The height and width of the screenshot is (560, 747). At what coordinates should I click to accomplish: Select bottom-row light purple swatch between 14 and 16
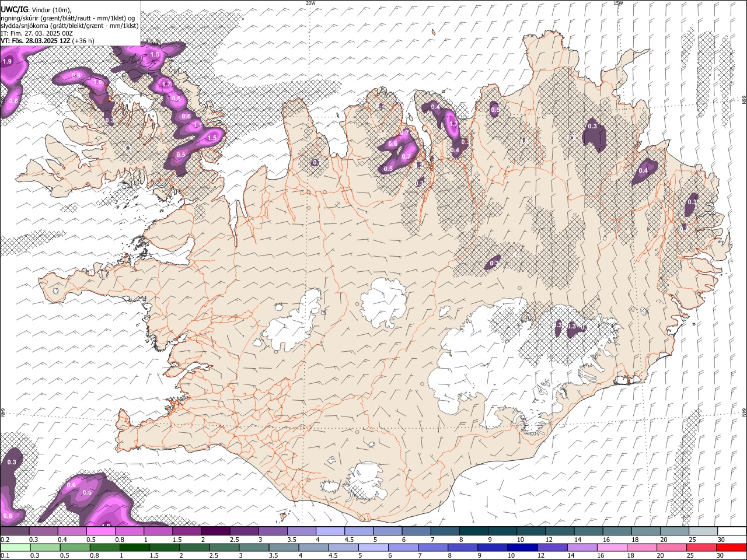point(582,547)
